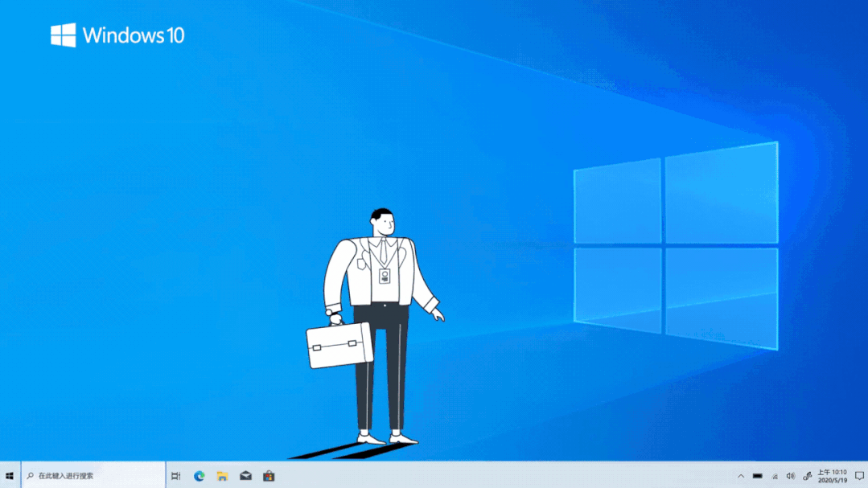The image size is (868, 488).
Task: Open the clock showing 10:10 2020/5/19
Action: (833, 476)
